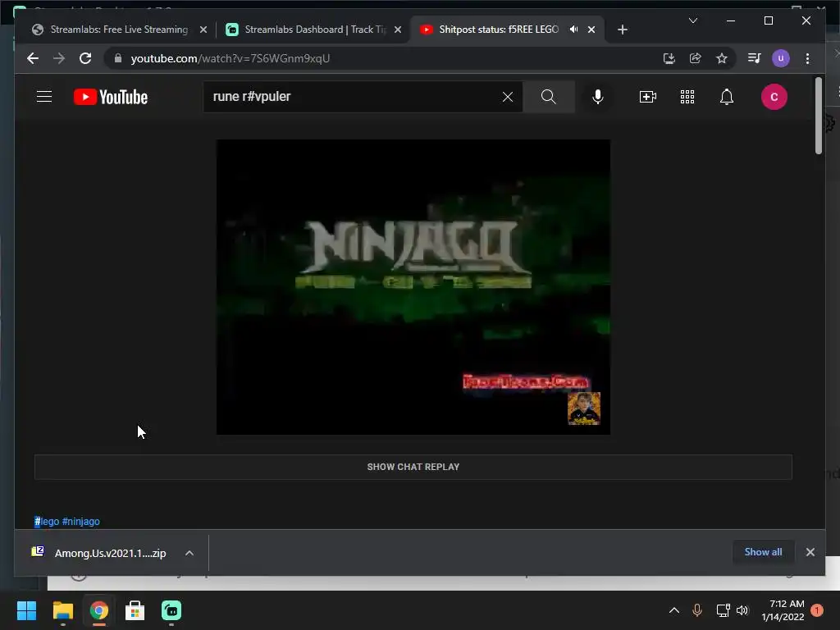The width and height of the screenshot is (840, 630).
Task: Click the Ninjago video player
Action: pos(413,287)
